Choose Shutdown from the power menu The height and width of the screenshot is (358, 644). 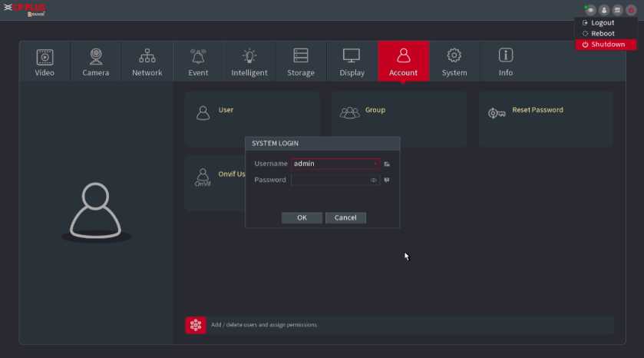coord(607,45)
